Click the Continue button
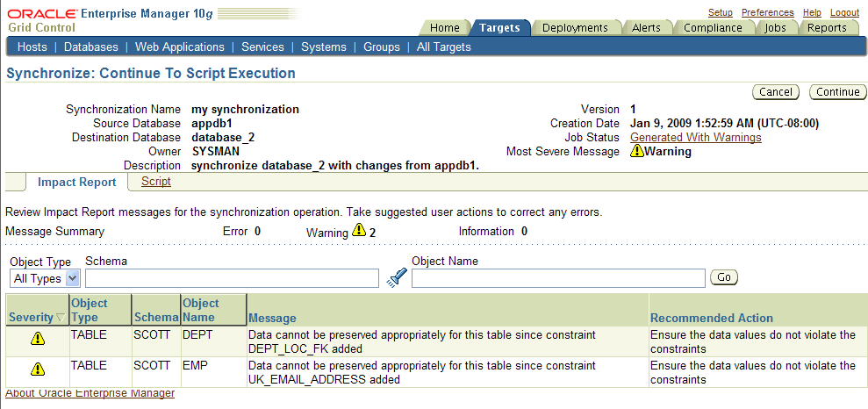This screenshot has width=868, height=409. pyautogui.click(x=837, y=92)
